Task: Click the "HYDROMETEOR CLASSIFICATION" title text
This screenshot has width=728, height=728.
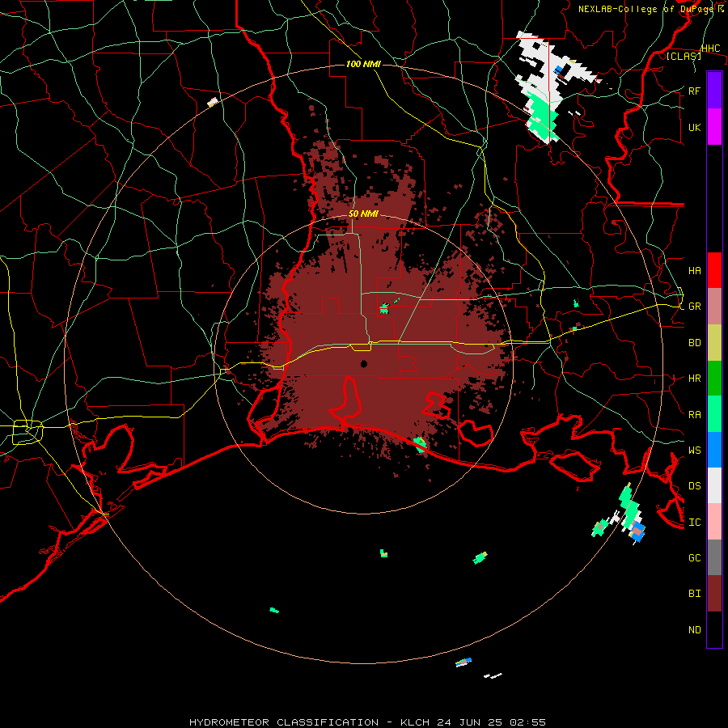Action: tap(284, 722)
